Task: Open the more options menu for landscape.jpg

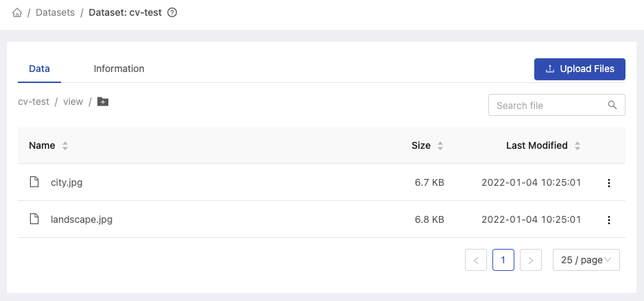Action: tap(608, 219)
